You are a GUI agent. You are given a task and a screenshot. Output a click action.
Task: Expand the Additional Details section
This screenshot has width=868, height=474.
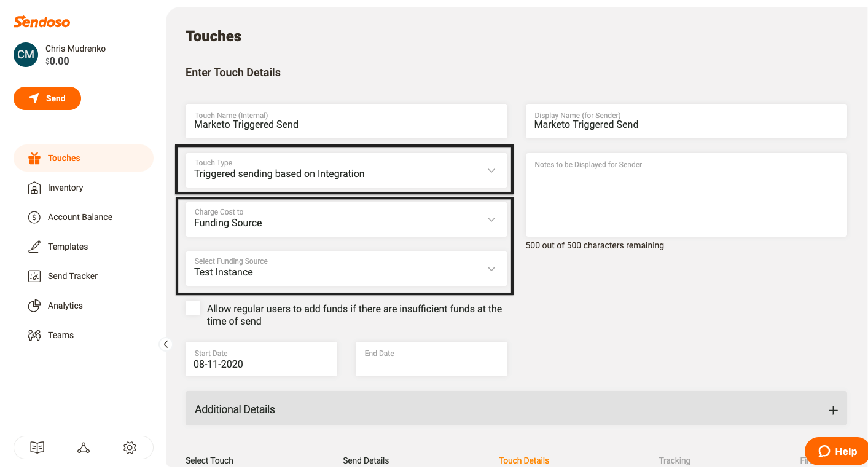click(x=832, y=410)
